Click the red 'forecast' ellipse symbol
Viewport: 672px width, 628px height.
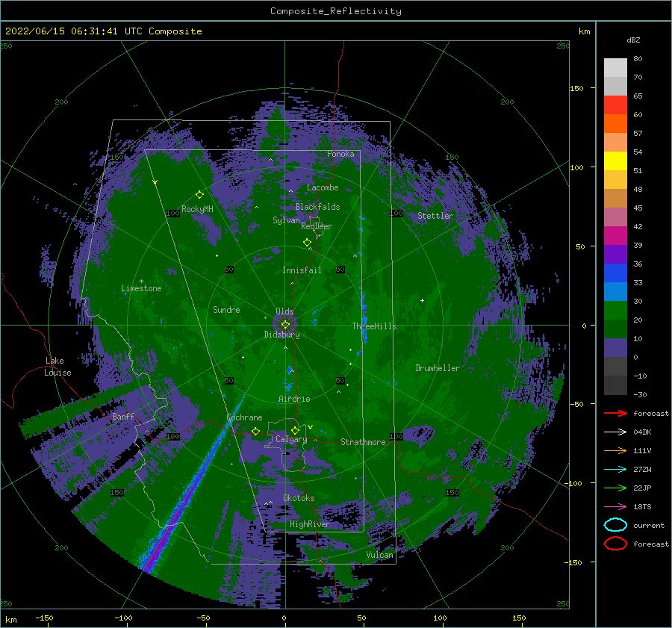pyautogui.click(x=615, y=544)
